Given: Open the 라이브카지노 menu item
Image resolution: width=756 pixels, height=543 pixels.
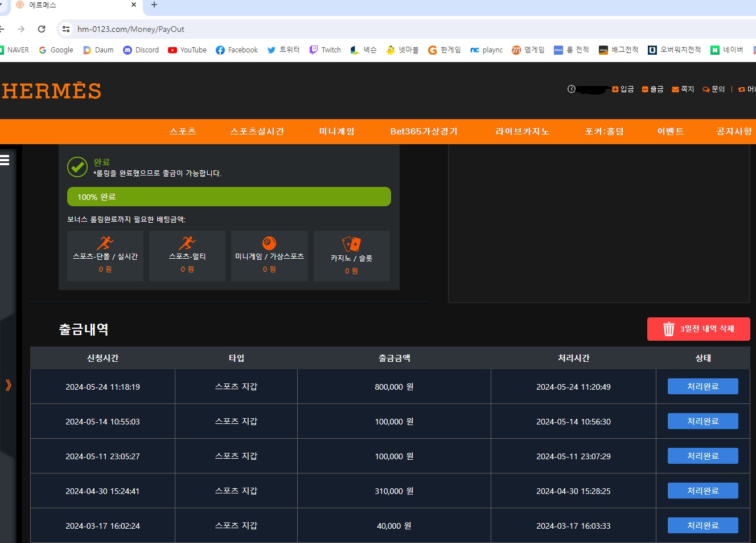Looking at the screenshot, I should pos(523,132).
